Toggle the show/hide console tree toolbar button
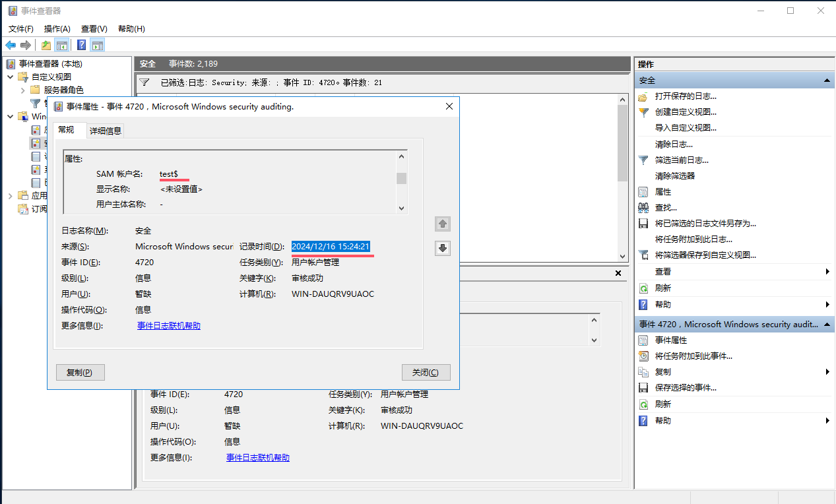Image resolution: width=836 pixels, height=504 pixels. (62, 45)
